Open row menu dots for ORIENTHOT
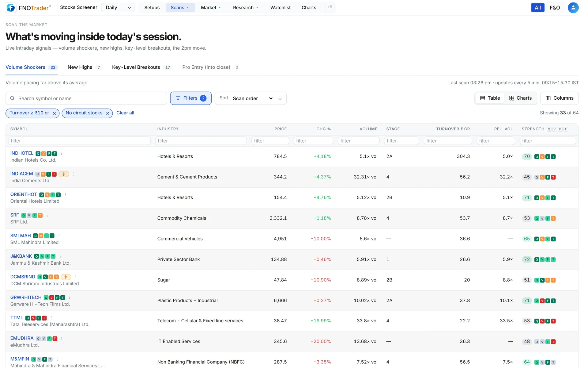This screenshot has width=588, height=368. (x=65, y=195)
